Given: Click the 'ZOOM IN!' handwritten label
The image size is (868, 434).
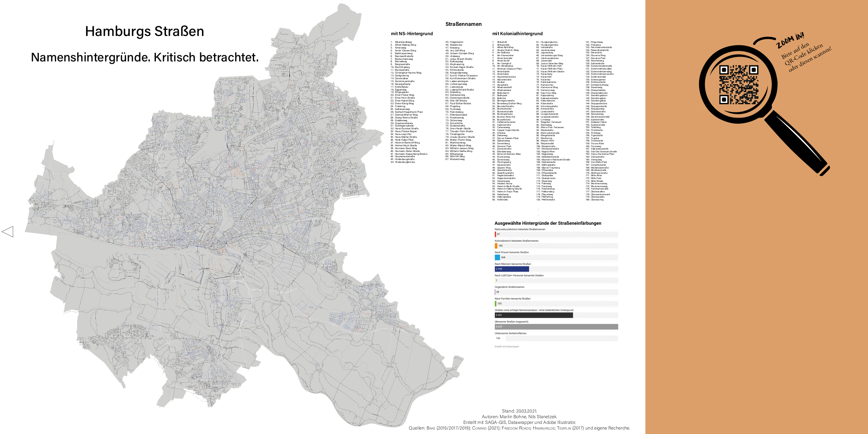Looking at the screenshot, I should (790, 41).
